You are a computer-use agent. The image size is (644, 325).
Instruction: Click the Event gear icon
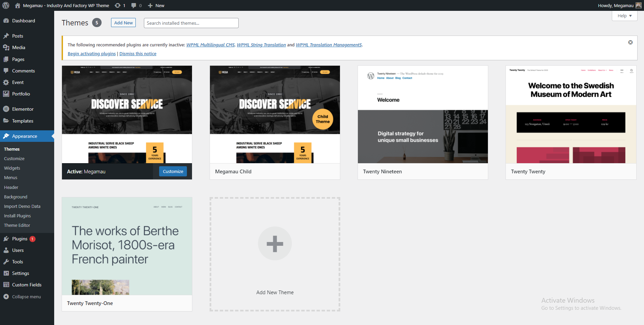[6, 82]
